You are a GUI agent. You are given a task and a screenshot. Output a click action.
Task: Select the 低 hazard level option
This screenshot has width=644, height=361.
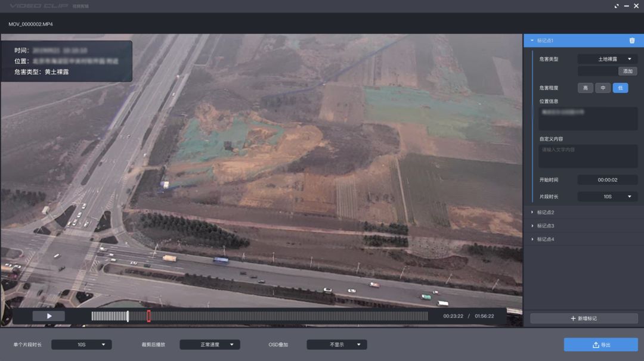pyautogui.click(x=620, y=88)
